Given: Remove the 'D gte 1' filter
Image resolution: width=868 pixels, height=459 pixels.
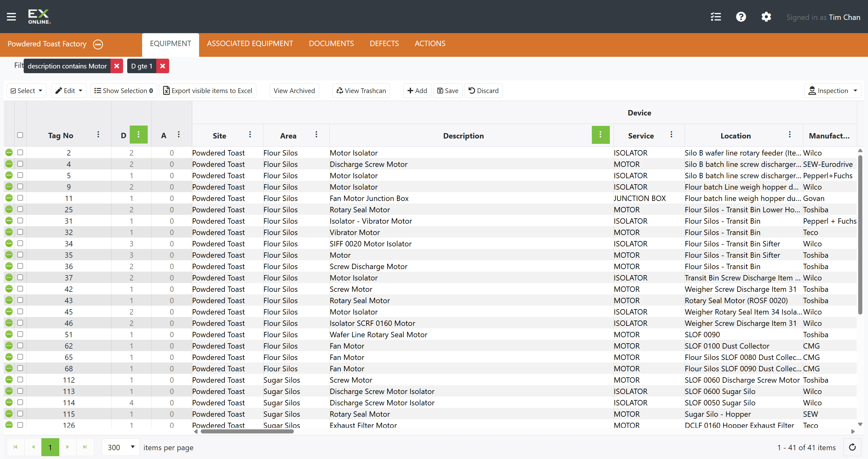Looking at the screenshot, I should [x=163, y=66].
